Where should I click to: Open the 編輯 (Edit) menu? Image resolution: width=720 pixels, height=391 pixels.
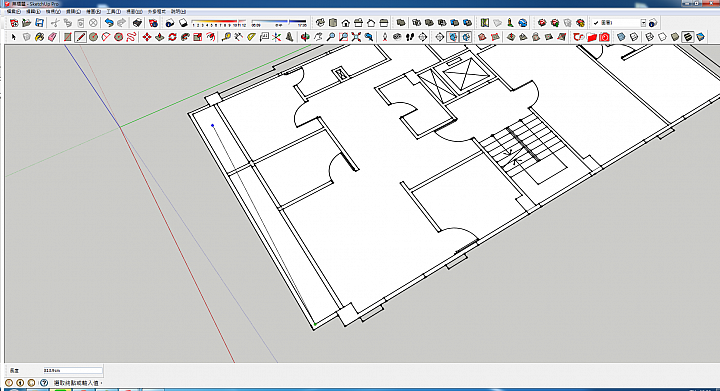point(34,11)
